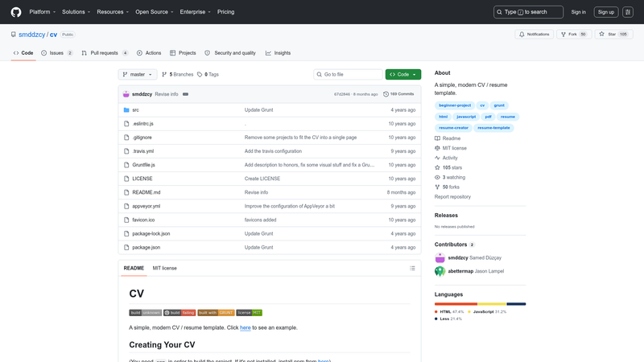Click the repository icon beside smddzcy
644x362 pixels.
[14, 35]
